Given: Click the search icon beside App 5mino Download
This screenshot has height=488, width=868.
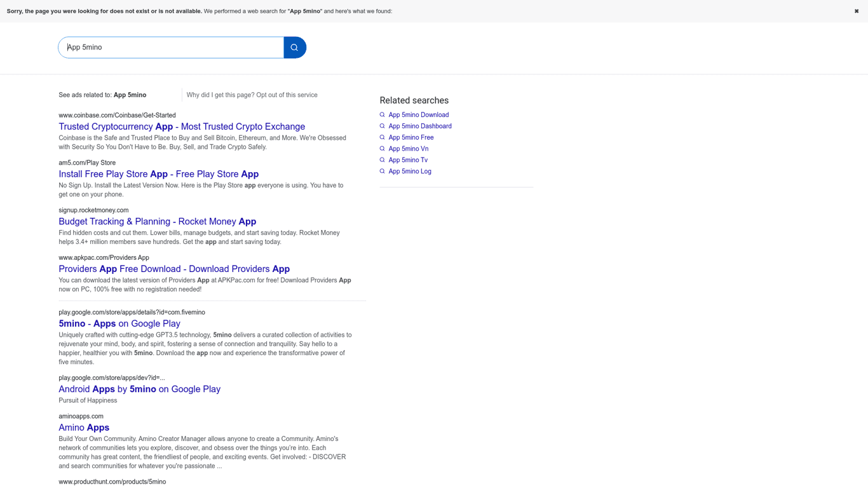Looking at the screenshot, I should [x=382, y=115].
